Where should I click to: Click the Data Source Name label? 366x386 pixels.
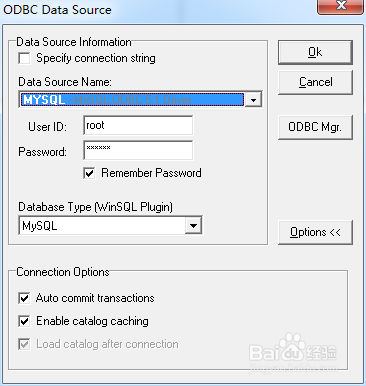(x=65, y=82)
